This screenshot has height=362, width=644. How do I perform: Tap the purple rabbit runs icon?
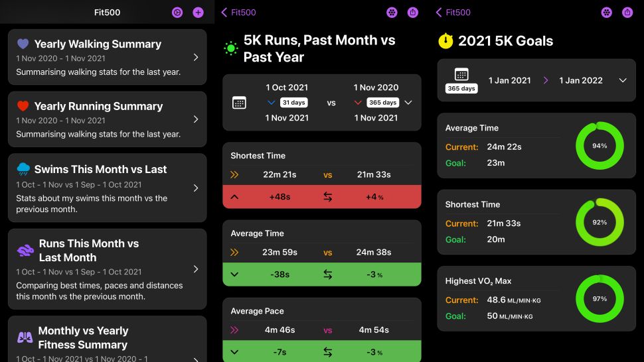tap(25, 251)
